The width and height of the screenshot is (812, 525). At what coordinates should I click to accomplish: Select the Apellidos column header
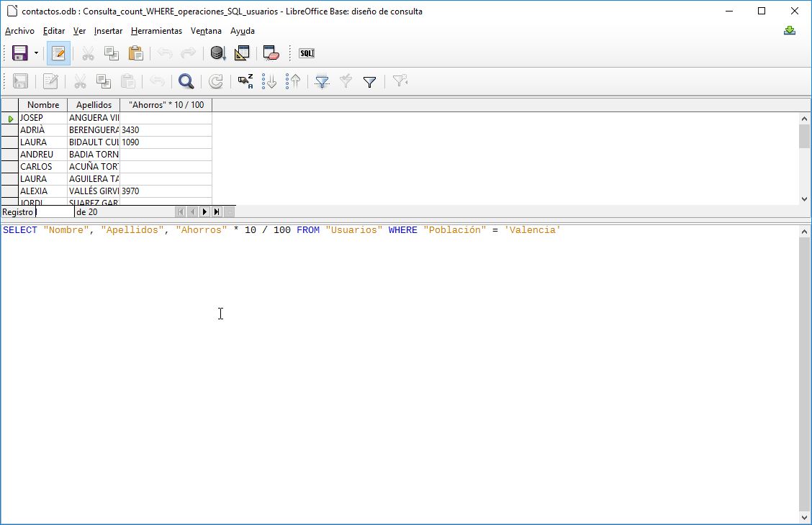point(94,105)
